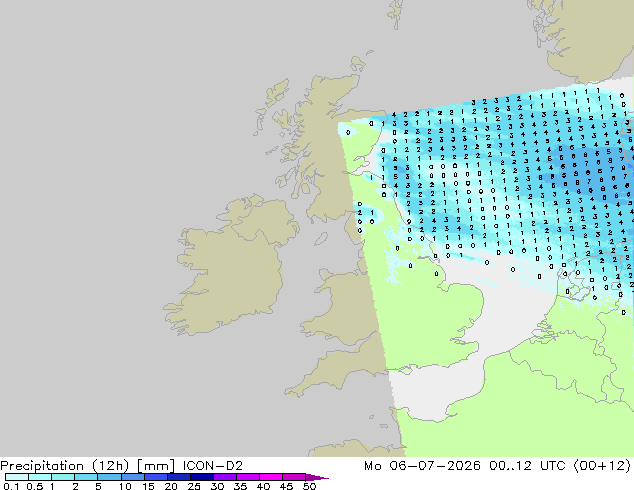Screen dimensions: 634x490
Task: Click the 'Precipitation (12h)' title text
Action: pos(65,466)
